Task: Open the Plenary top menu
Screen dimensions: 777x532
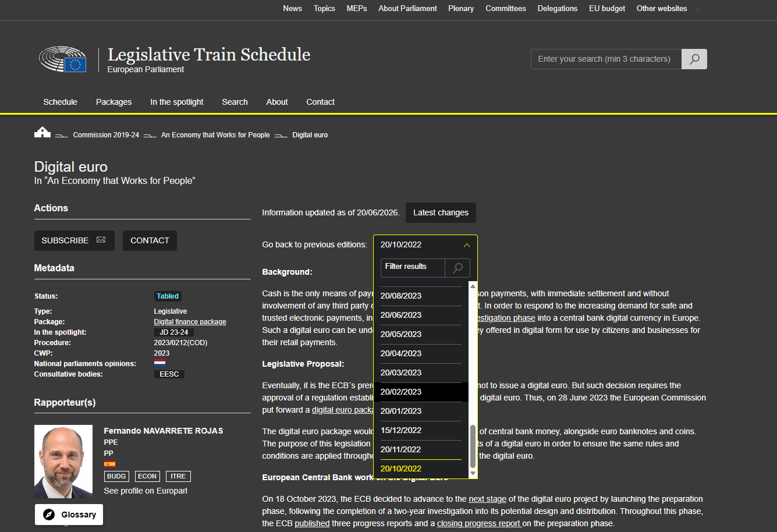Action: click(461, 9)
